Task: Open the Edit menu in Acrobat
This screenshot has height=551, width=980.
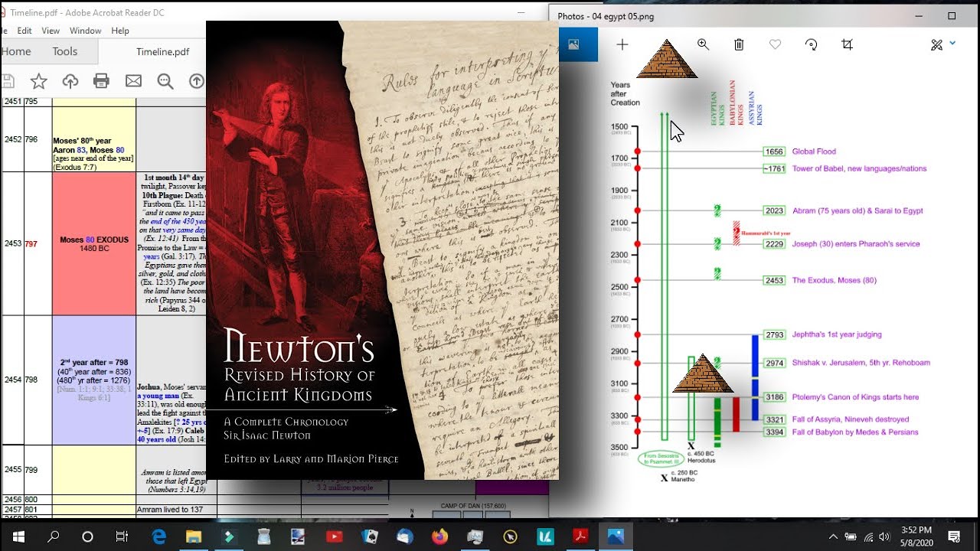Action: click(x=24, y=31)
